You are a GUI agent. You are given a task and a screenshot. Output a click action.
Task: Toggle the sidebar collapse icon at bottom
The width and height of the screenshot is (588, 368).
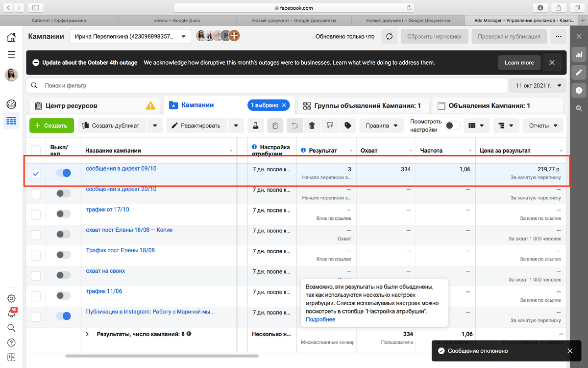pyautogui.click(x=11, y=357)
